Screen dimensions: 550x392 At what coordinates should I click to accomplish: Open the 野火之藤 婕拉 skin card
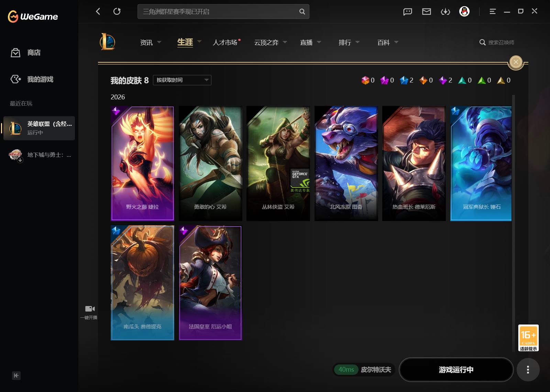pyautogui.click(x=142, y=163)
